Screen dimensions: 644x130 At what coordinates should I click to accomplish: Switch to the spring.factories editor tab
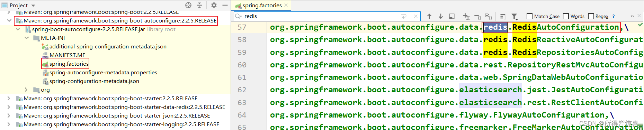262,5
